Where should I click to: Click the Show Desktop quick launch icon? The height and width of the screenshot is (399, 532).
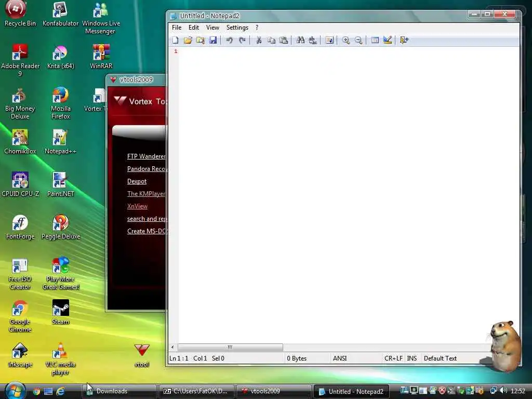click(x=48, y=392)
